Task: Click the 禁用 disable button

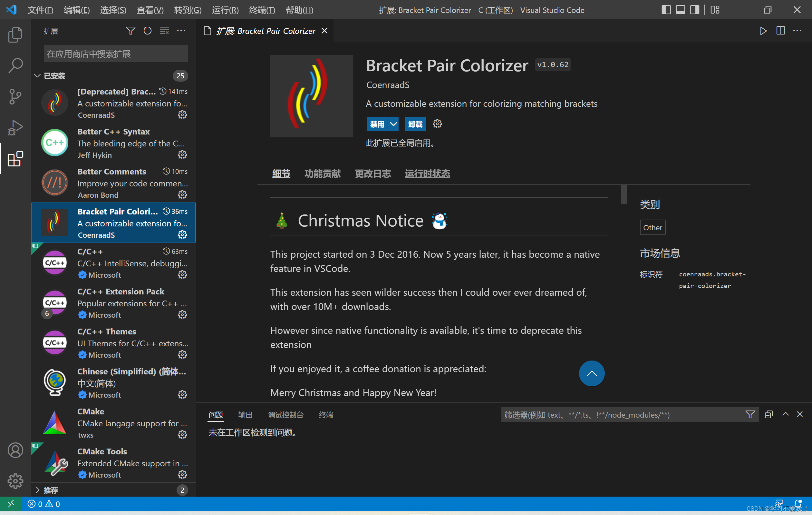Action: tap(377, 124)
